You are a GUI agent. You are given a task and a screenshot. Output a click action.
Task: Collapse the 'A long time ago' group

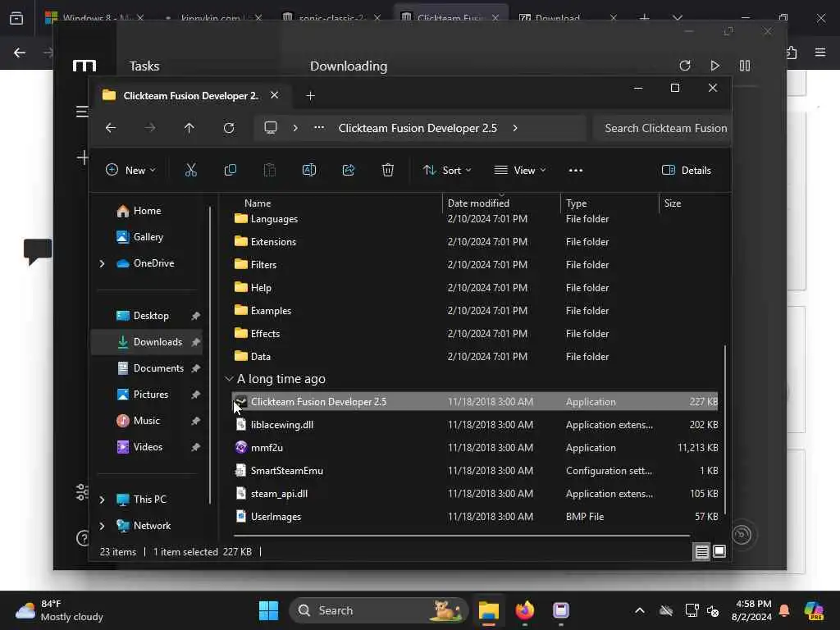point(229,379)
